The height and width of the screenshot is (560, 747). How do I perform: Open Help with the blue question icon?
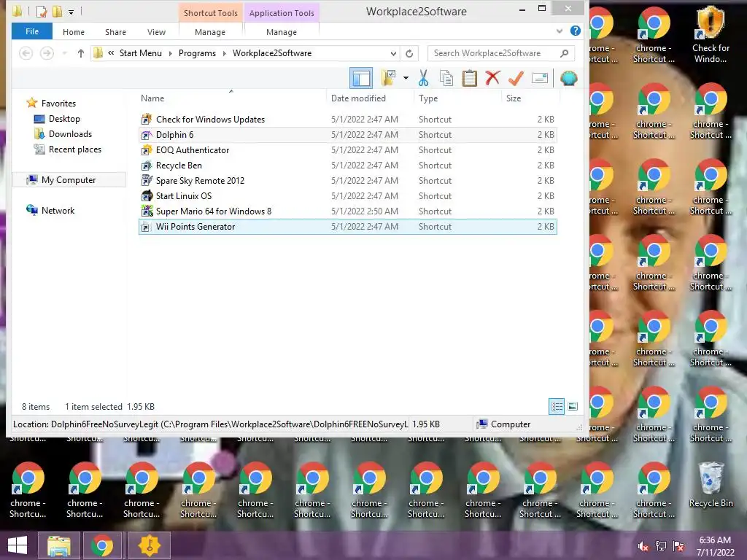coord(576,31)
